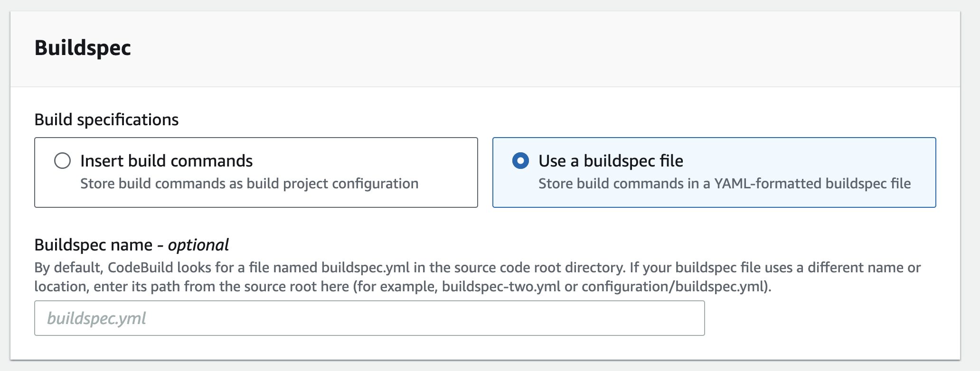This screenshot has width=980, height=371.
Task: Click the 'Build specifications' field label
Action: pyautogui.click(x=106, y=120)
